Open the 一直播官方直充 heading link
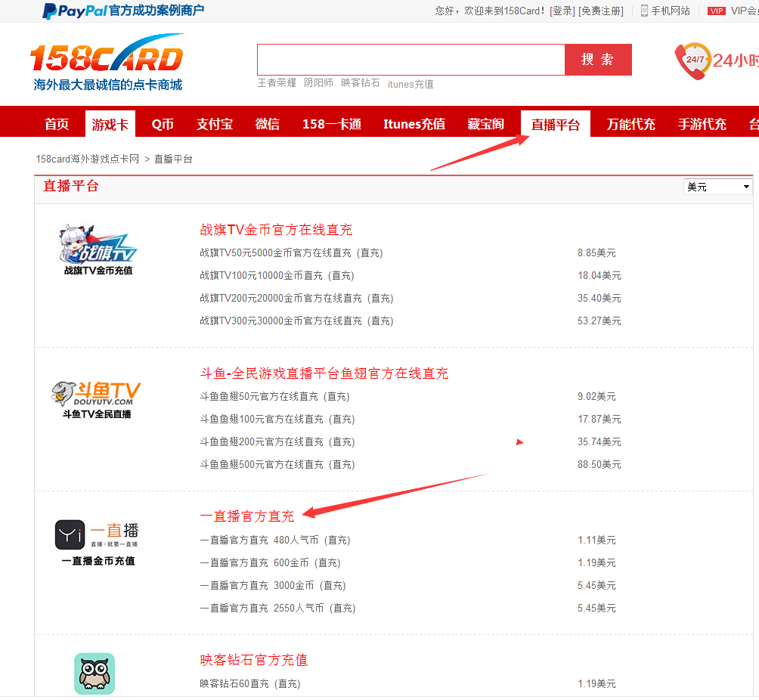This screenshot has height=700, width=759. [x=247, y=516]
